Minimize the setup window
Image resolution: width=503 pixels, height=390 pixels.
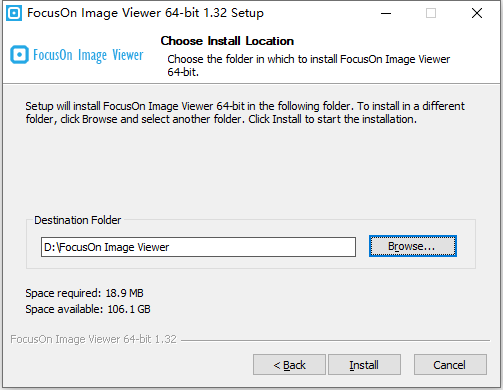point(386,13)
